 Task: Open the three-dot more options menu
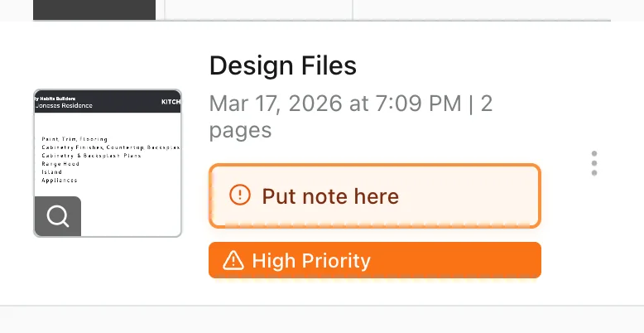coord(594,163)
